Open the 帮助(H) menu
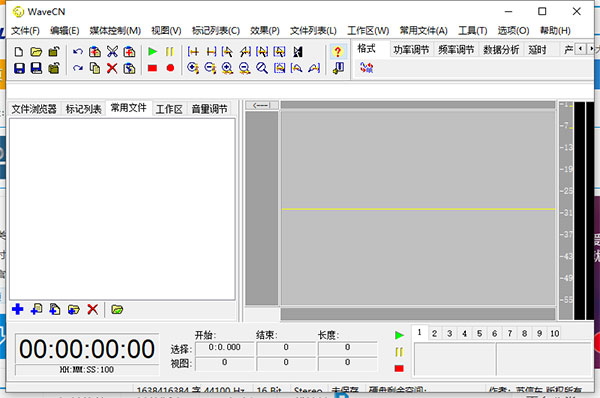 [555, 31]
